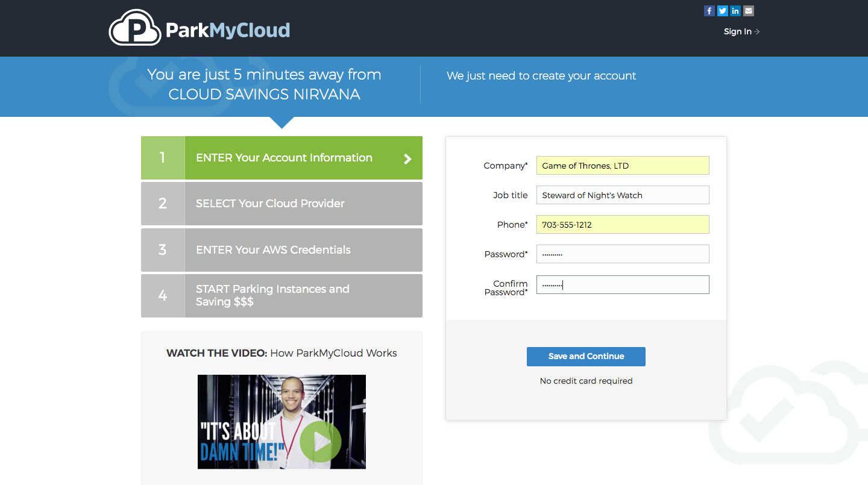Screen dimensions: 868x485
Task: Click the ParkMyCloud logo
Action: [x=200, y=29]
